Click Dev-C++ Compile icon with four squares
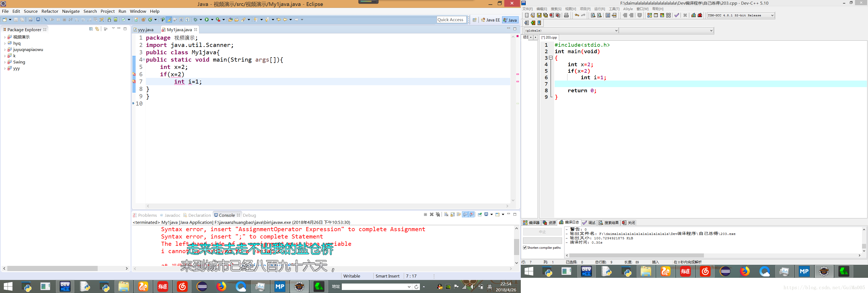The image size is (868, 293). [x=650, y=15]
